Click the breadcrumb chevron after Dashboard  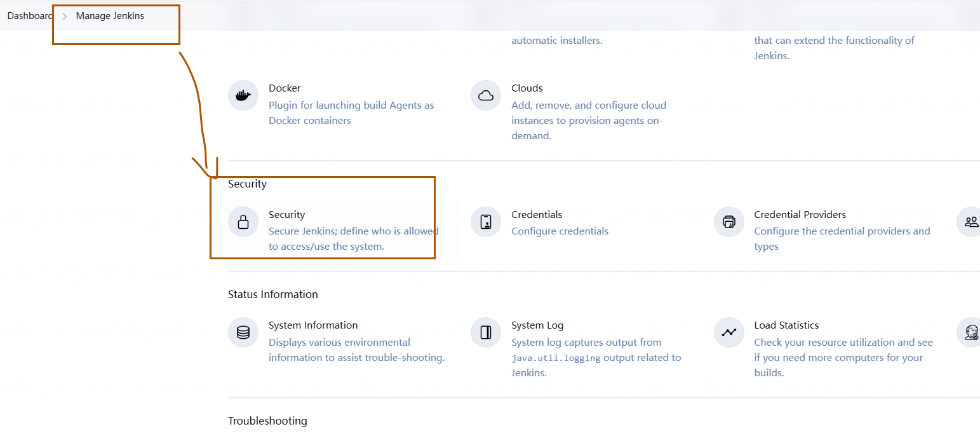64,16
